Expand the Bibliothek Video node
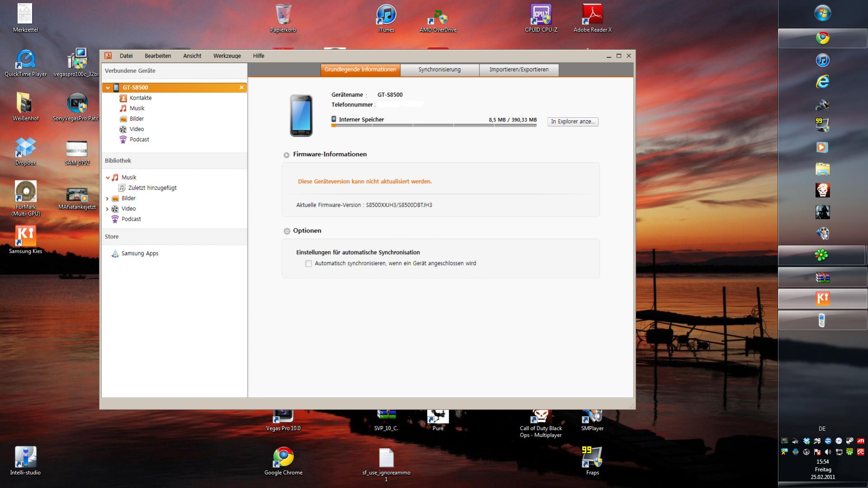The image size is (868, 488). coord(107,209)
